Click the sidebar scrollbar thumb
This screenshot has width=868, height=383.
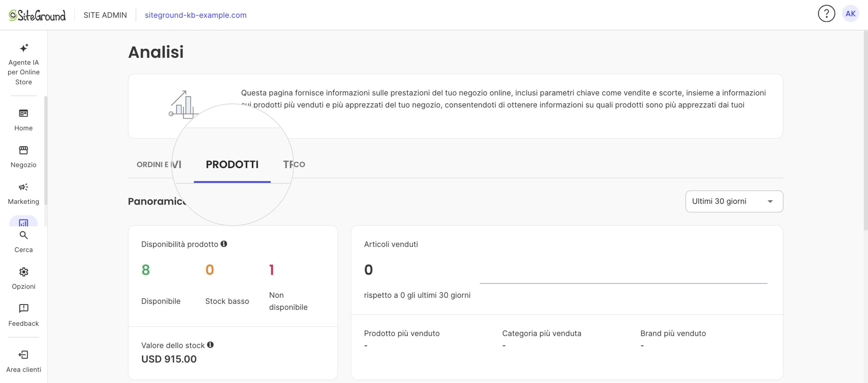point(45,151)
